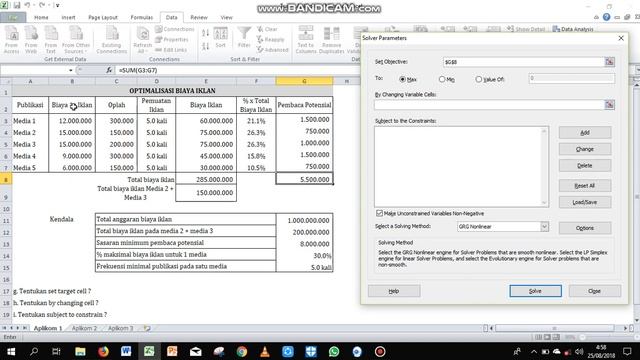The width and height of the screenshot is (640, 360).
Task: Open the Home ribbon tab
Action: coord(41,18)
